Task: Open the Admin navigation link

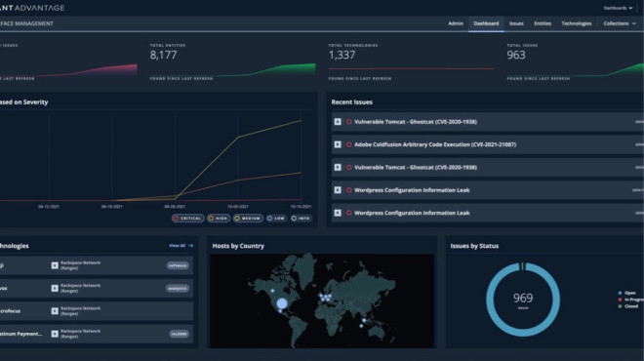Action: 456,23
